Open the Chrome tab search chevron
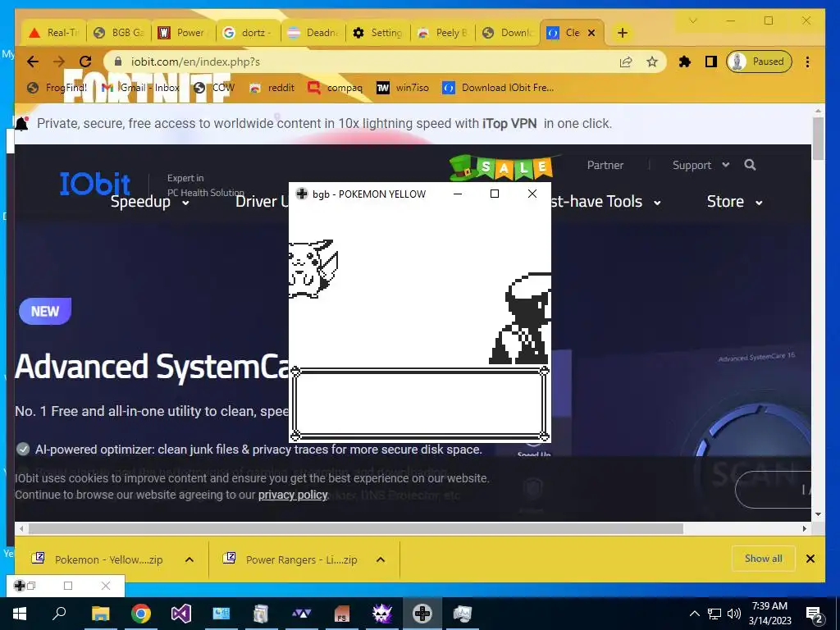The width and height of the screenshot is (840, 630). [692, 21]
